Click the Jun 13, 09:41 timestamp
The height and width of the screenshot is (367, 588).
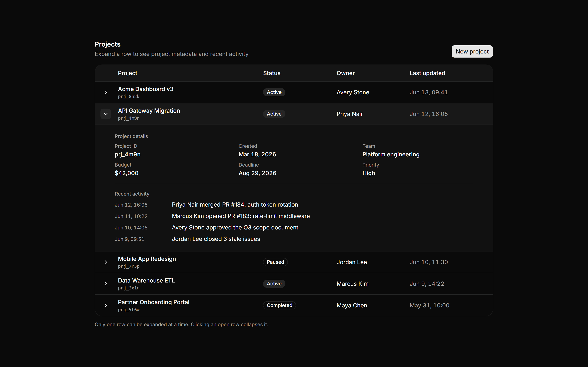pyautogui.click(x=429, y=92)
